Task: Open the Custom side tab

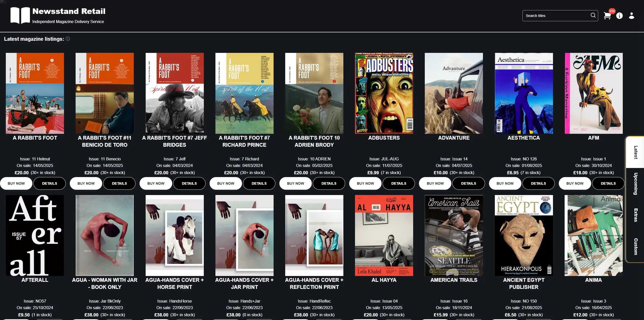Action: pos(635,246)
